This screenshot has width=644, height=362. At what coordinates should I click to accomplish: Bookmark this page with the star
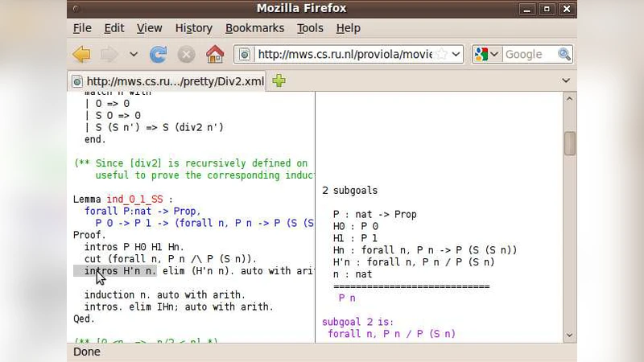(441, 54)
